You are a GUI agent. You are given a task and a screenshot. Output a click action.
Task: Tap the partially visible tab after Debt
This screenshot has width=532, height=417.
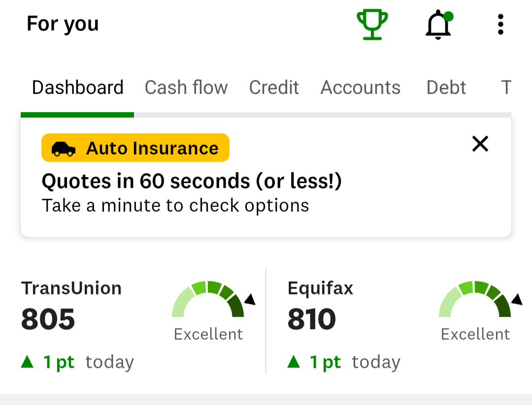(x=506, y=88)
